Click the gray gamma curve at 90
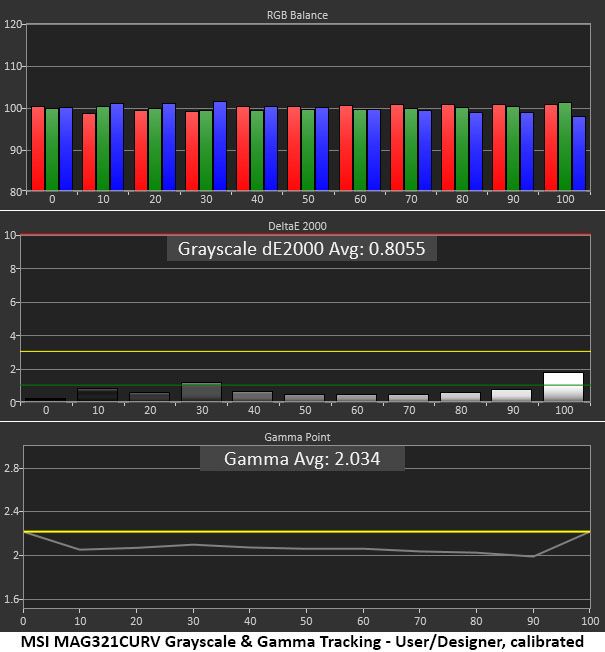 [533, 556]
